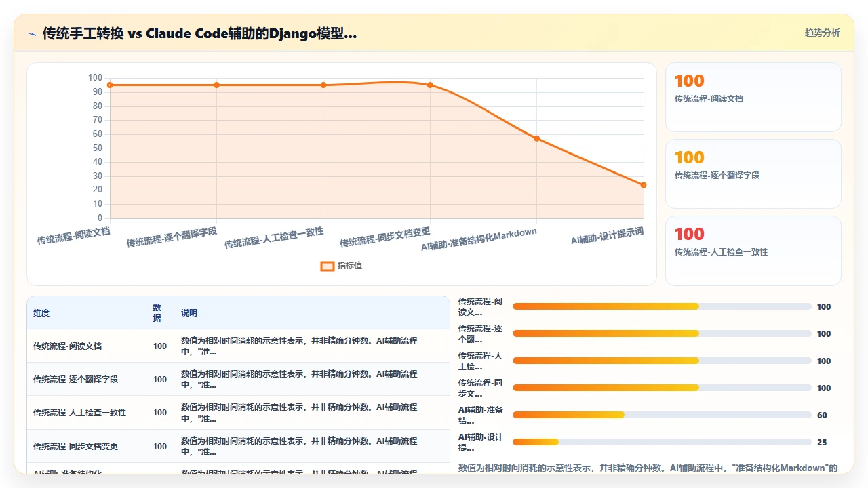
Task: Select the chart data point above 传统流程-逐个翻译字段
Action: pyautogui.click(x=216, y=85)
